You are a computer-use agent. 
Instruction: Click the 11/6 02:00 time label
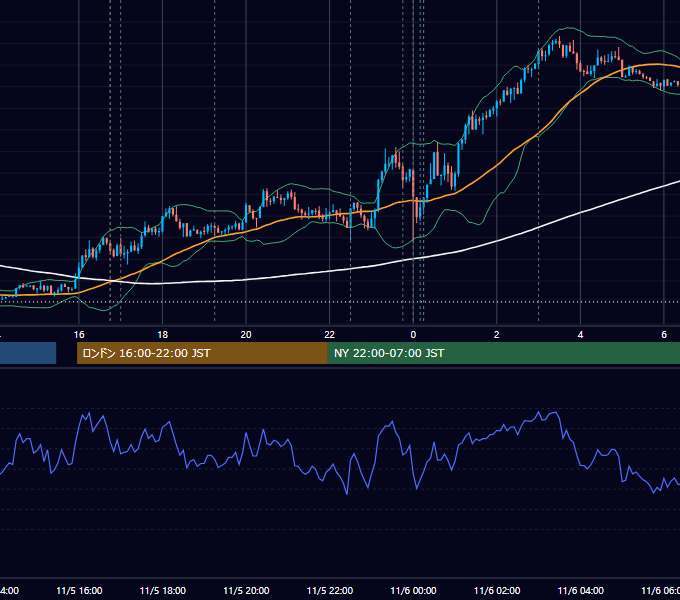pyautogui.click(x=497, y=590)
